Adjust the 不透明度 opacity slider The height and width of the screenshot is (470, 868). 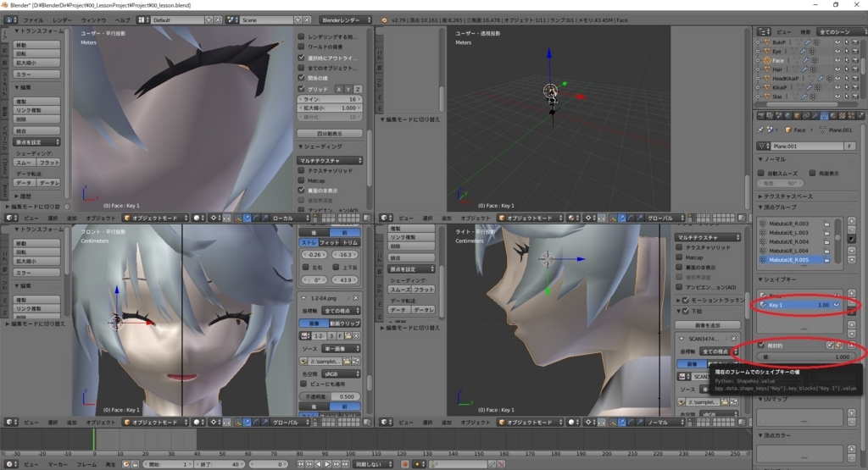pyautogui.click(x=330, y=396)
